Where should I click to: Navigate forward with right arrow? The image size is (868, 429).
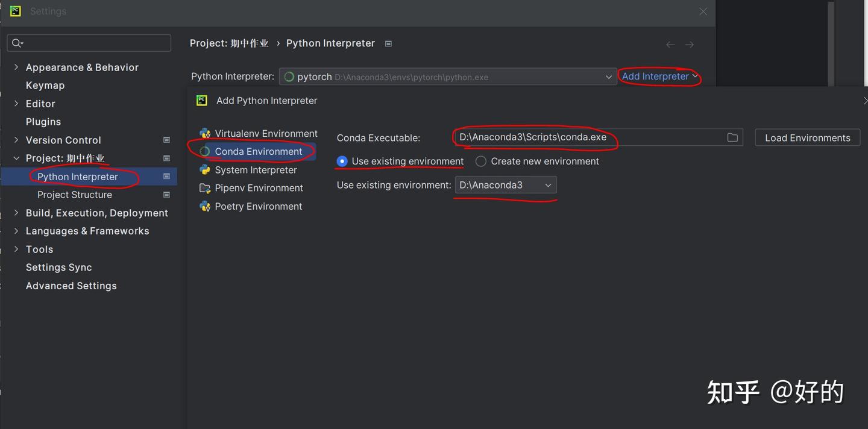pos(690,45)
